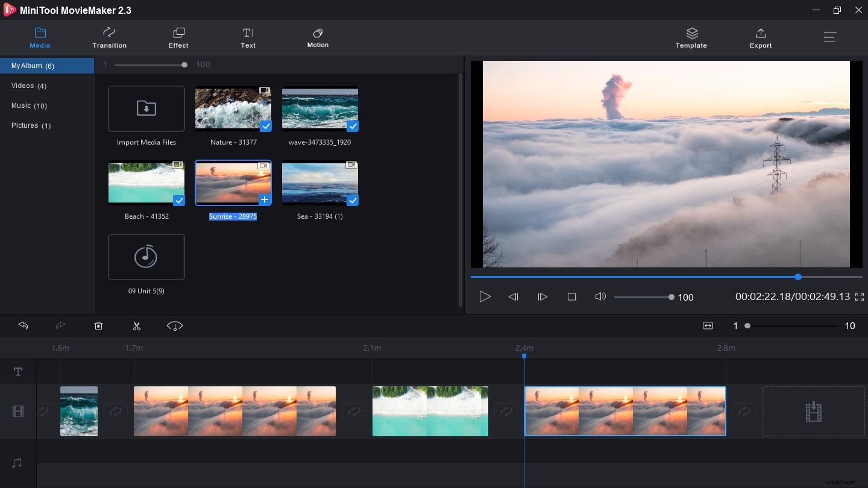The width and height of the screenshot is (868, 488).
Task: Click the Export button
Action: 760,37
